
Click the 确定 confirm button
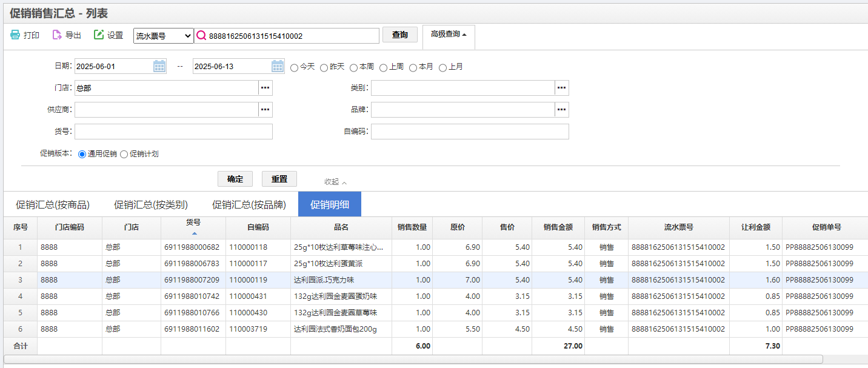pos(235,179)
